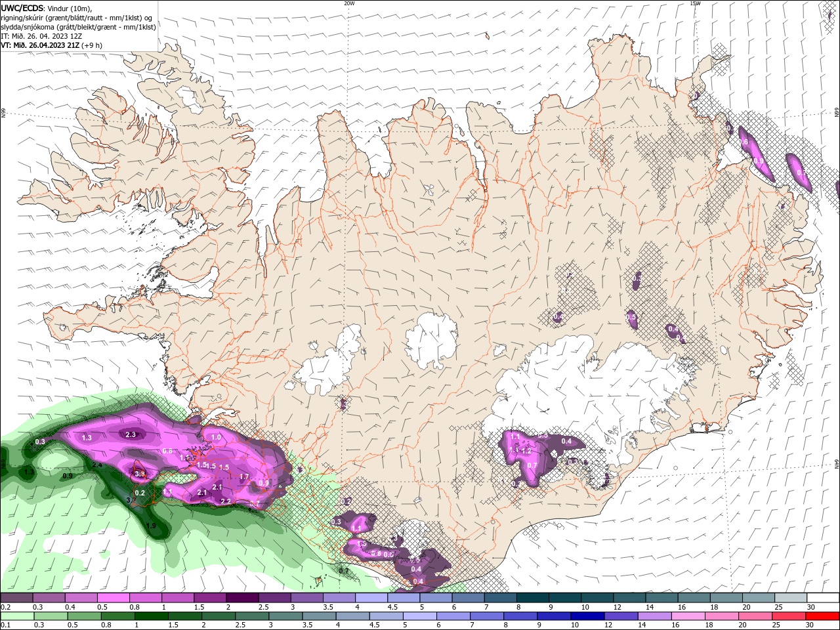Image resolution: width=840 pixels, height=630 pixels.
Task: Click the valid time line 'VT: Mið. 26.04.2023 21Z'
Action: pyautogui.click(x=41, y=45)
